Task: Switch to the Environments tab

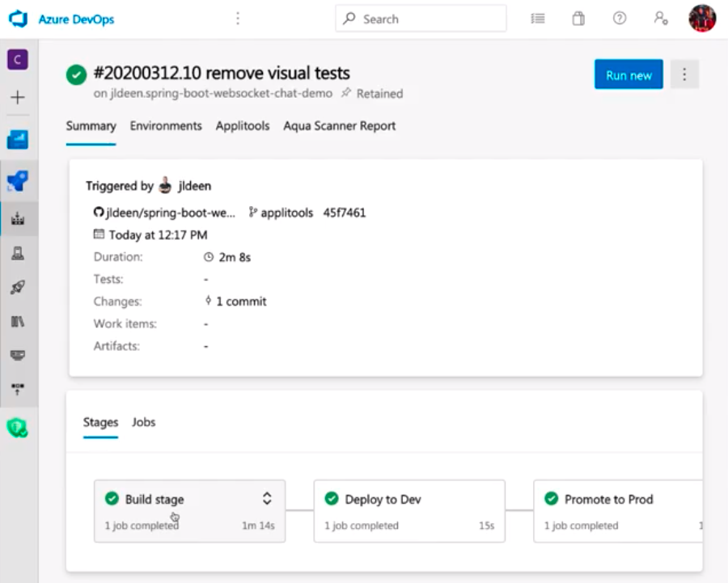Action: pos(166,126)
